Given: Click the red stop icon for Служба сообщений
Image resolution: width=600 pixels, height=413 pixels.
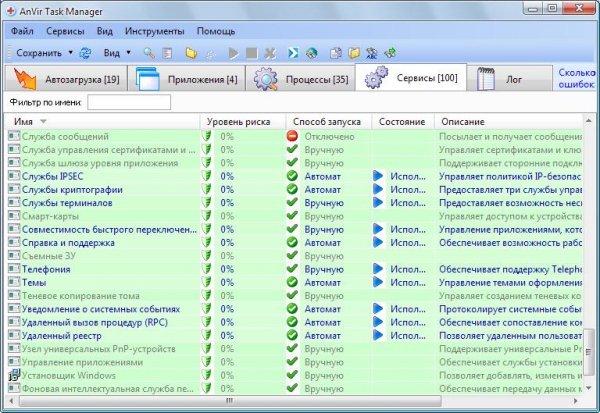Looking at the screenshot, I should [292, 136].
